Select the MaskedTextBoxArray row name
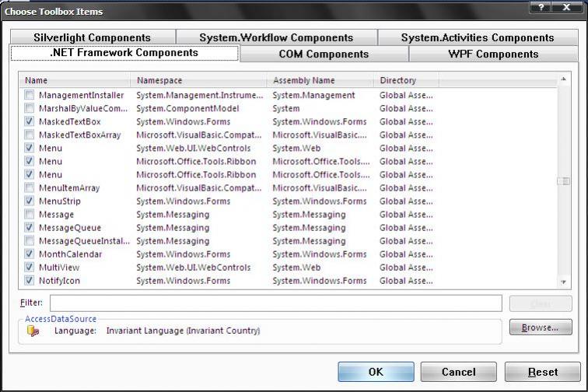Viewport: 588px width, 392px height. click(x=80, y=135)
